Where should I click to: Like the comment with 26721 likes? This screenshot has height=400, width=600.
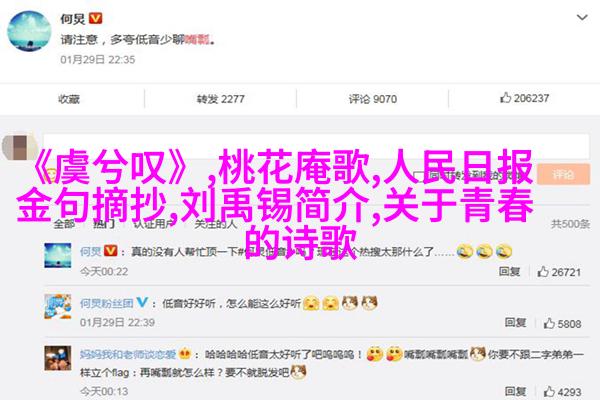pos(559,272)
